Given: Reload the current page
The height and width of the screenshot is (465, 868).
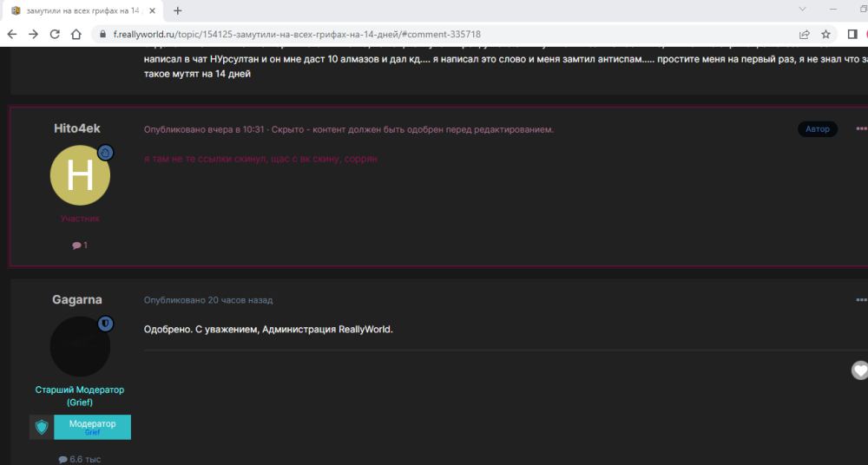Looking at the screenshot, I should [55, 35].
